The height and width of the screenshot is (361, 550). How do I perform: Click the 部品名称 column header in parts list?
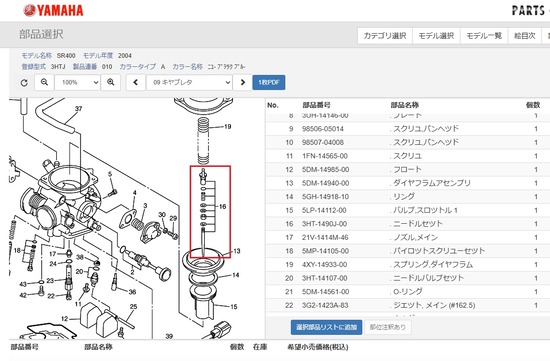(405, 105)
